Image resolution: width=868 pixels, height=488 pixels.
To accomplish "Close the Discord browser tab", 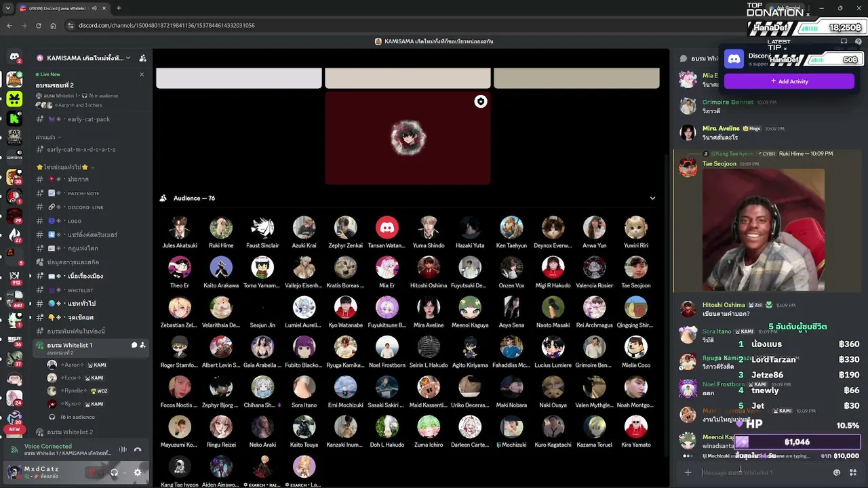I will (105, 8).
